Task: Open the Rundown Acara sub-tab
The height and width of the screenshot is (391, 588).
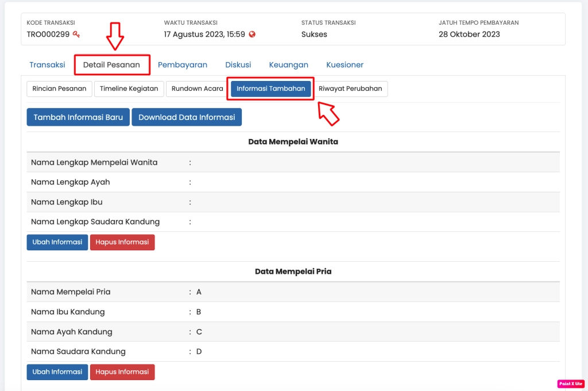Action: click(197, 89)
